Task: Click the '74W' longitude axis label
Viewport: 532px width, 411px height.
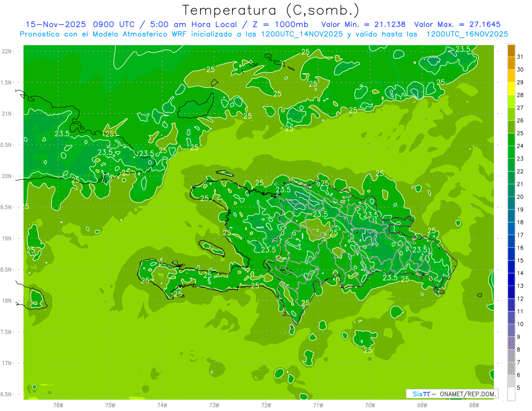Action: pos(162,405)
